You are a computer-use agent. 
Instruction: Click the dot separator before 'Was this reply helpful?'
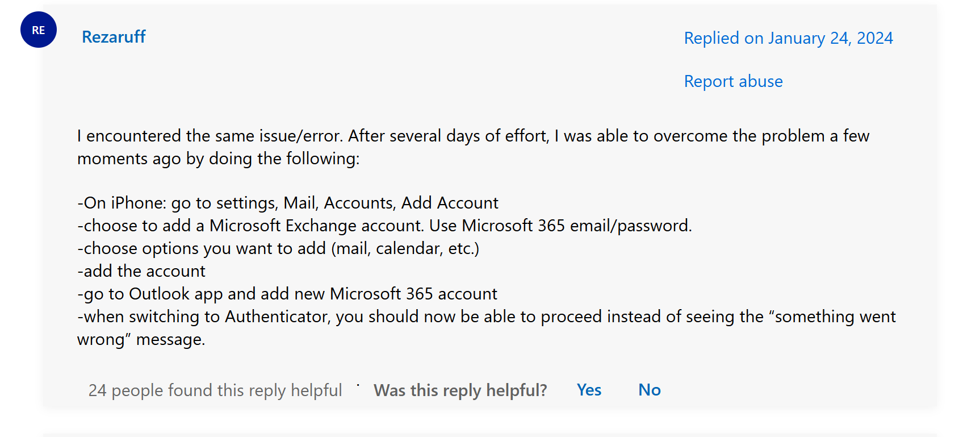[358, 385]
